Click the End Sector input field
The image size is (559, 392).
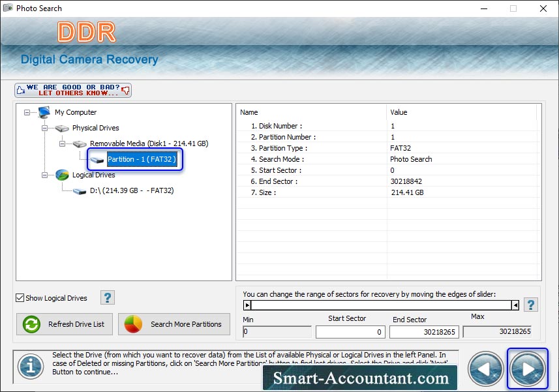coord(424,332)
